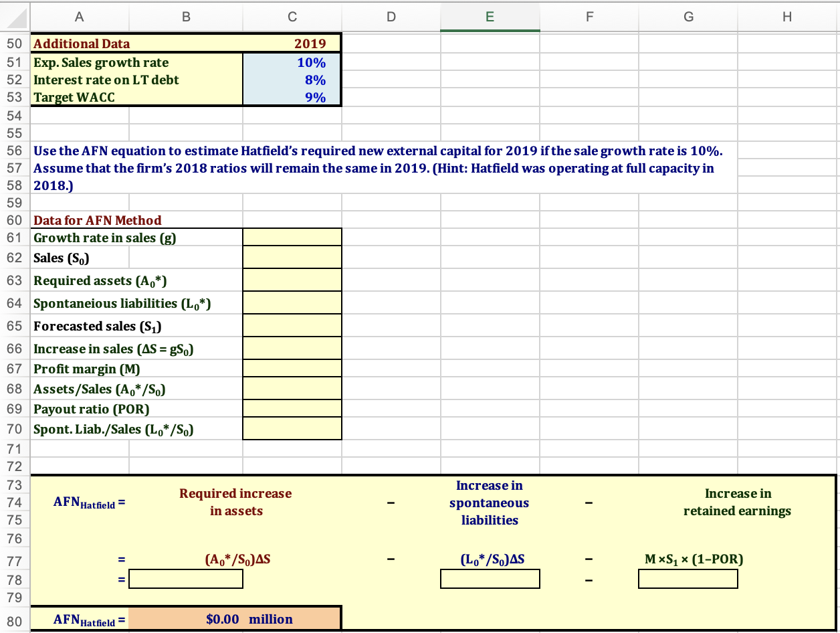Click the Additional Data heading
Screen dimensions: 840x633
coord(82,44)
